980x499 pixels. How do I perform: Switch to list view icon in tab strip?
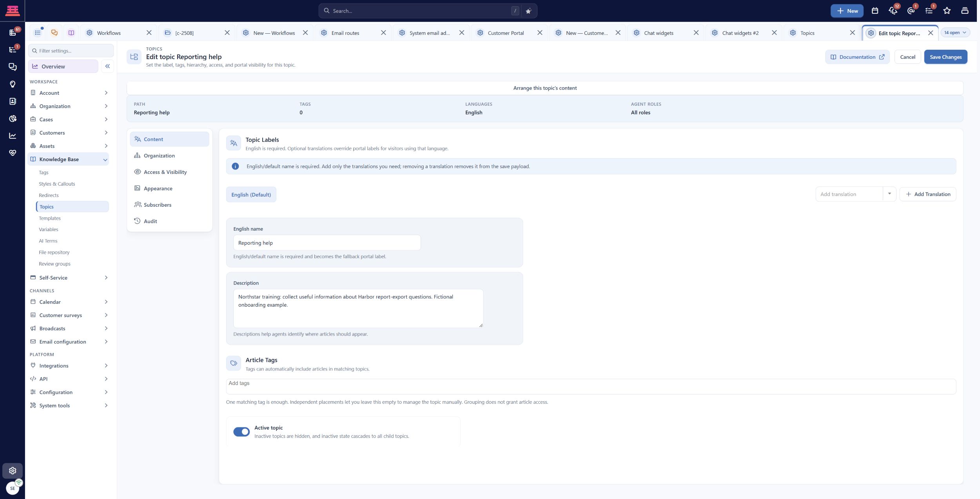point(38,33)
